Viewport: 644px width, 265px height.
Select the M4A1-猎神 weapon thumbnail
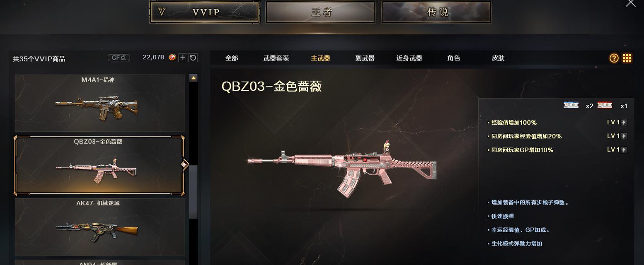pos(99,103)
